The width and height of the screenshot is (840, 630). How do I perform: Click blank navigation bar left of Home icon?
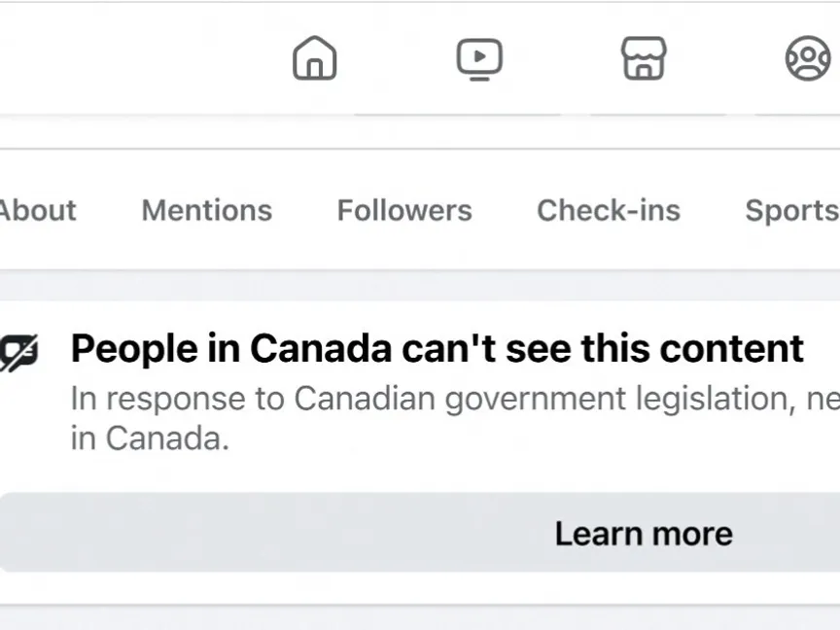(x=136, y=58)
